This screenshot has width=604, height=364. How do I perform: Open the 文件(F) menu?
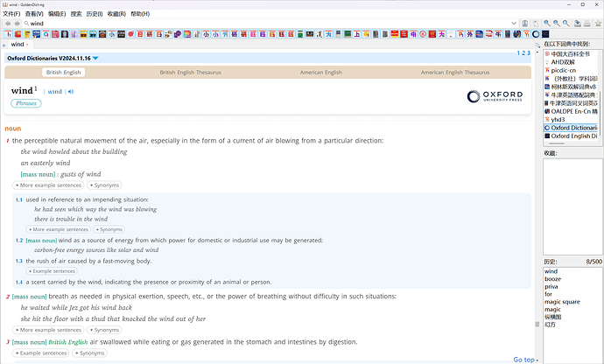point(11,14)
